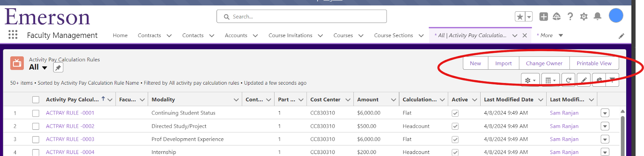This screenshot has width=644, height=156.
Task: Open row actions for ACTPAY RULE -0002
Action: (x=605, y=126)
